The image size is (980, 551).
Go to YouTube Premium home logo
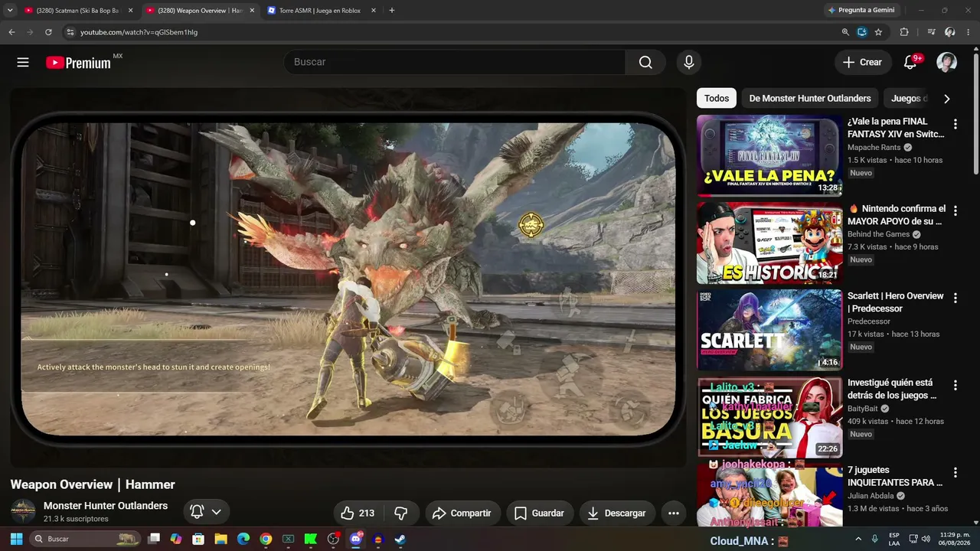pos(79,63)
